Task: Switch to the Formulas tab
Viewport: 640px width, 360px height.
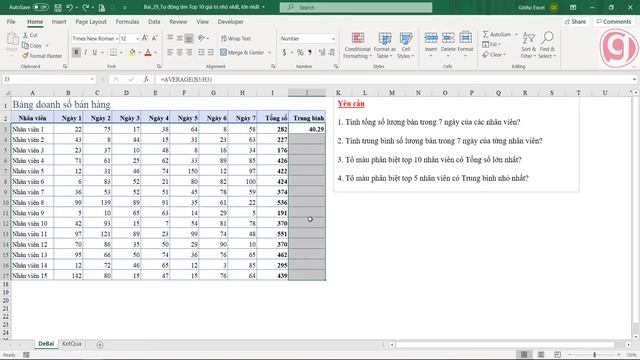Action: (127, 22)
